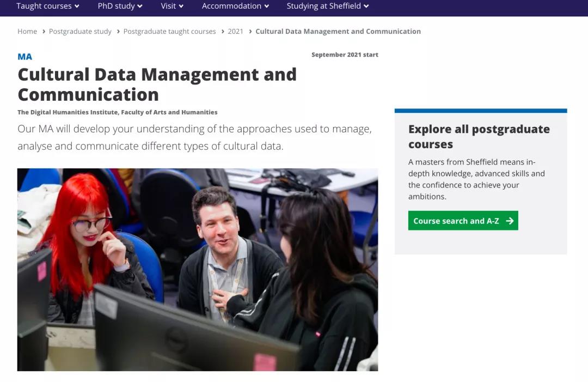Image resolution: width=588 pixels, height=382 pixels.
Task: Click the chevron beside PhD study
Action: [x=140, y=7]
